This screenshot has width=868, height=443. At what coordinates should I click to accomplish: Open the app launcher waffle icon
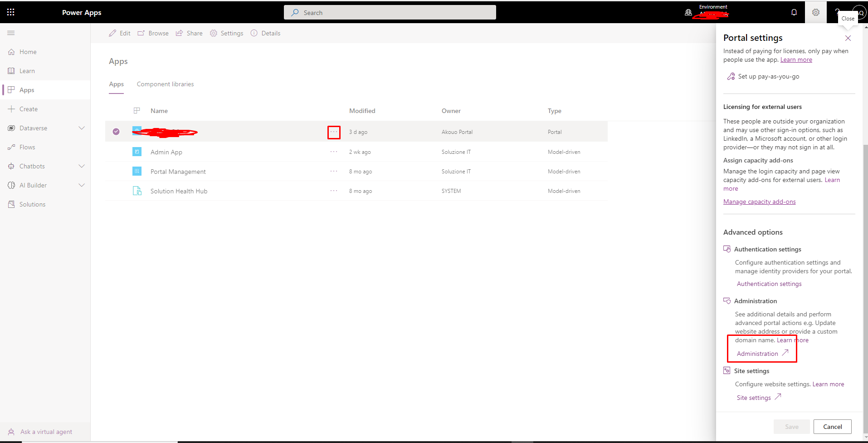pyautogui.click(x=11, y=12)
